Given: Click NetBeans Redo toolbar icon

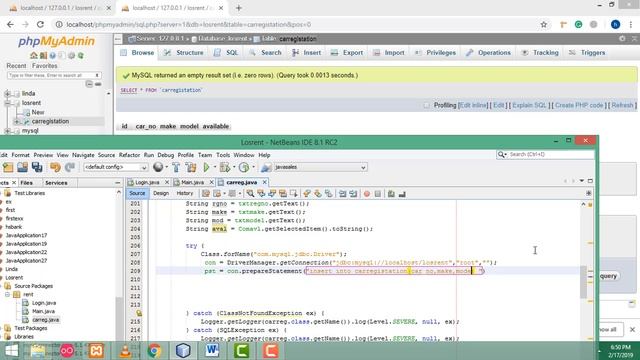Looking at the screenshot, I should pos(70,167).
